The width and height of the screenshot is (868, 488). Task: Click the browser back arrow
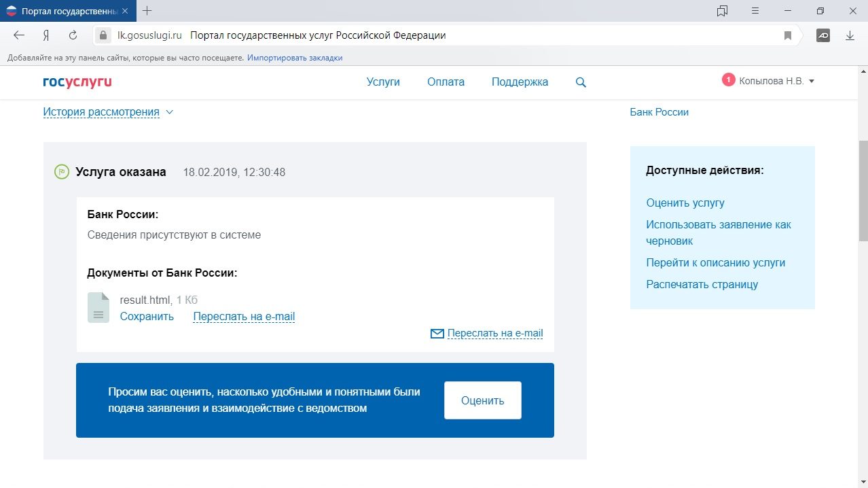(19, 35)
